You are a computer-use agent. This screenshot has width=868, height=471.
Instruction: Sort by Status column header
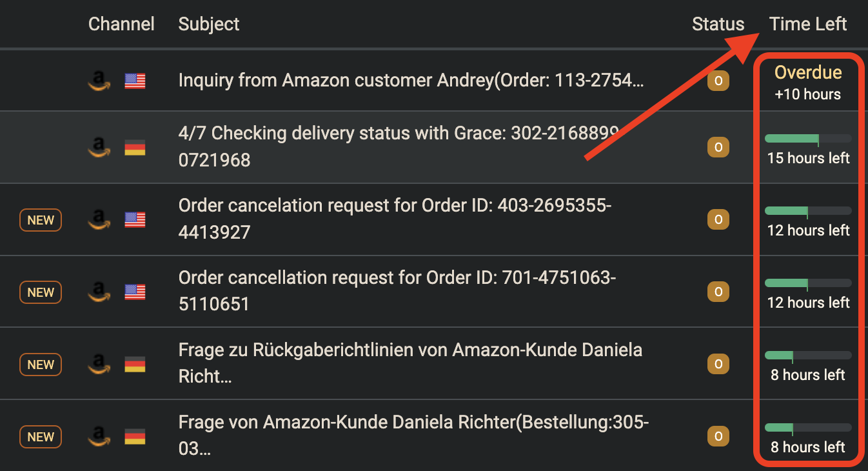[718, 25]
